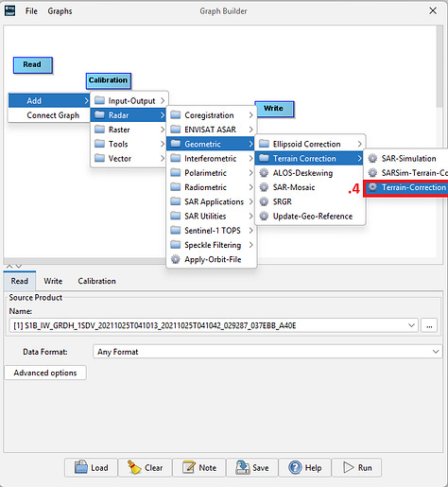Click the Ellipsoid Correction folder icon
Screen dimensions: 448x487
(x=264, y=144)
